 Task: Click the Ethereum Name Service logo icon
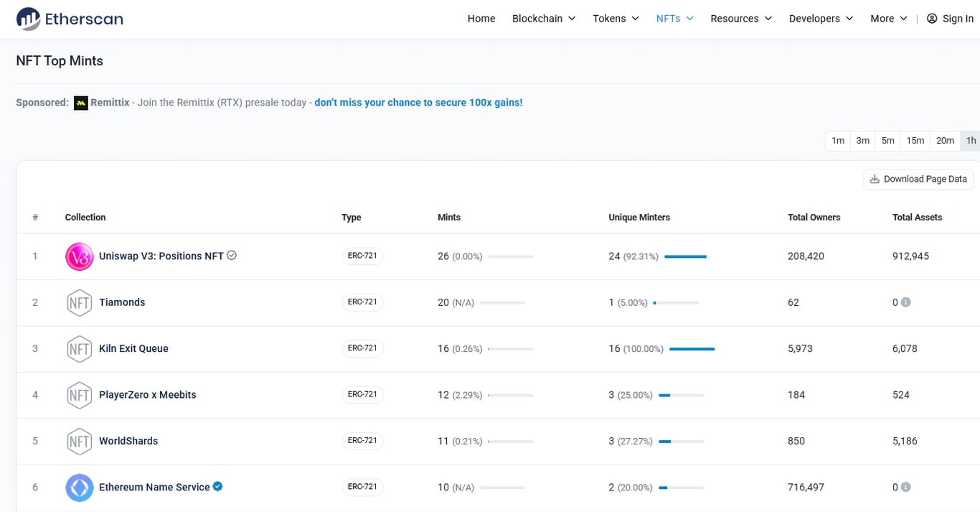click(79, 488)
